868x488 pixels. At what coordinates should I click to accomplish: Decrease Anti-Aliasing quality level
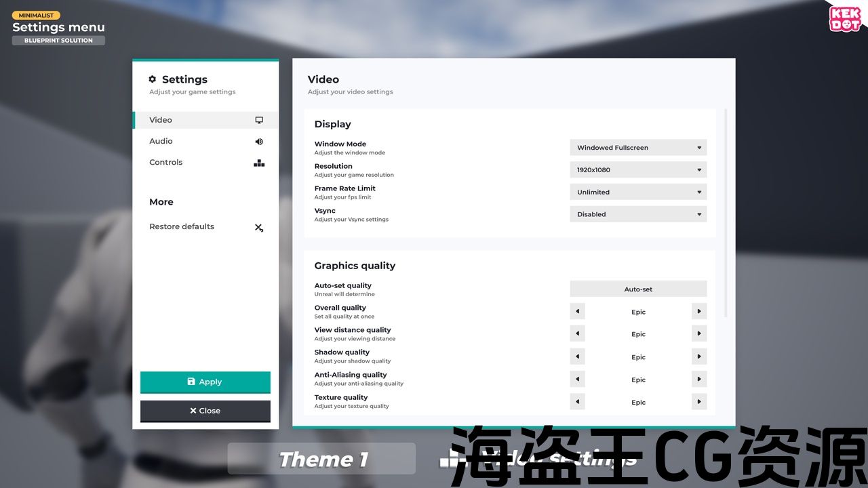[577, 380]
